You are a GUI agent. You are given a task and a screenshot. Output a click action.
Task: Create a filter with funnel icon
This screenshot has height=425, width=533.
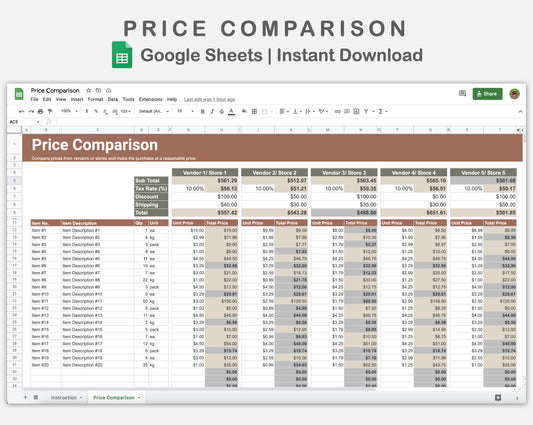[366, 111]
